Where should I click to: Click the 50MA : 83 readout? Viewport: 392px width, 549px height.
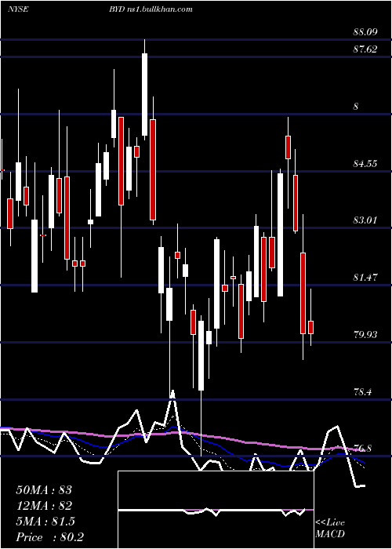point(44,490)
